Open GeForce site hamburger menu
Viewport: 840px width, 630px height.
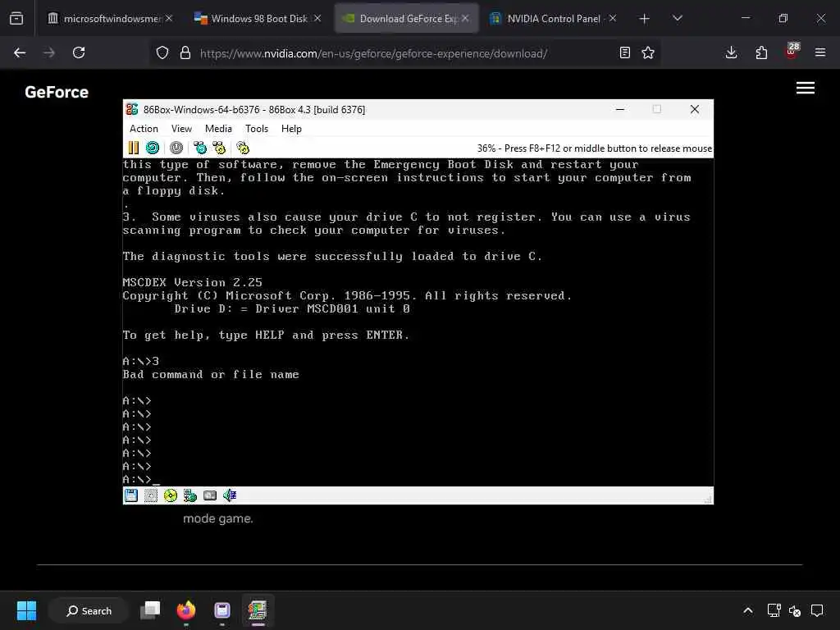(806, 88)
